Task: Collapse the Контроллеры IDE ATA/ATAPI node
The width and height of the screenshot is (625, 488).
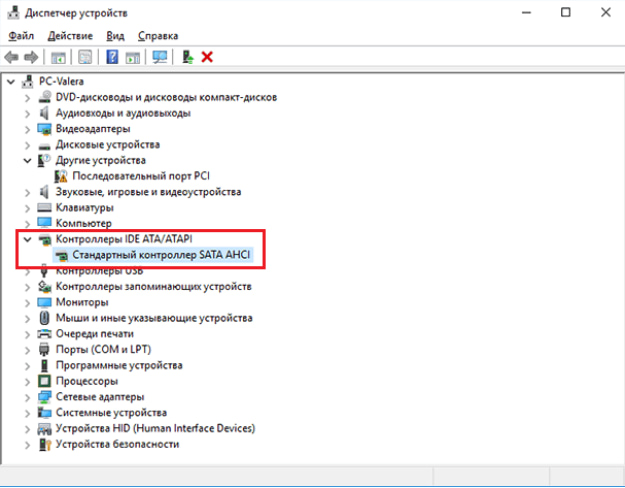Action: [x=27, y=240]
